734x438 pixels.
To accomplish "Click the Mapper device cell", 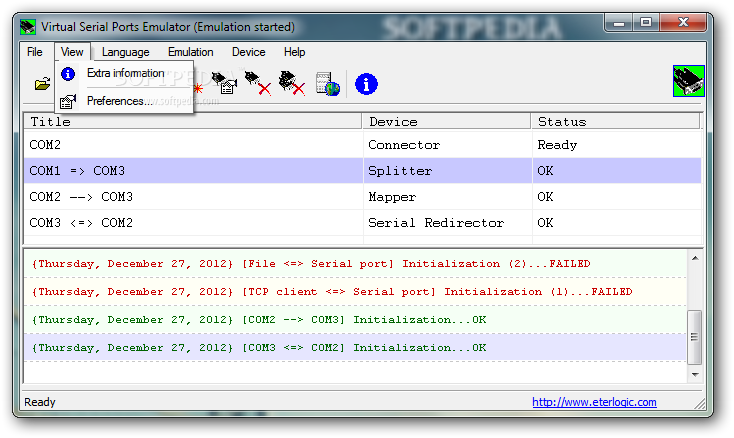I will coord(448,197).
